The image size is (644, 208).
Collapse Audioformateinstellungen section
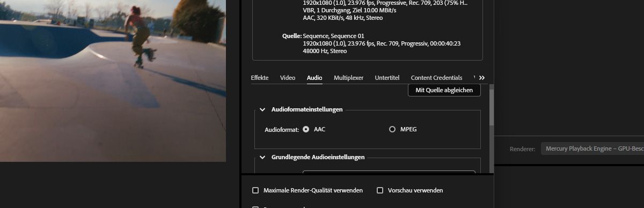[x=262, y=109]
